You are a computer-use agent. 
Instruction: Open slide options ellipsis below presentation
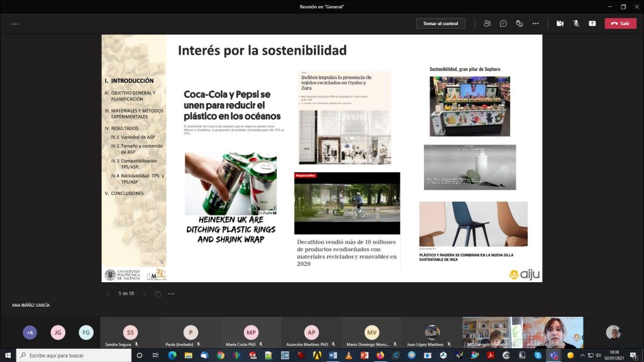173,293
